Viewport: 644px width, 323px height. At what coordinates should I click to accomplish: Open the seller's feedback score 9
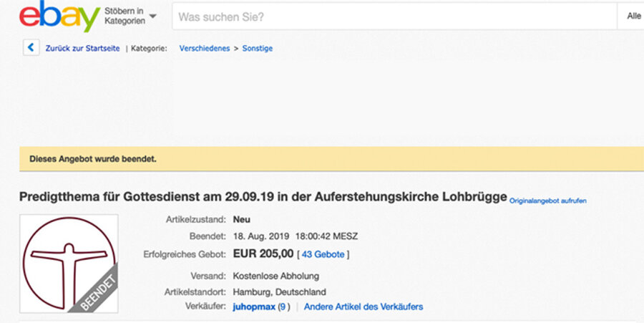pos(283,307)
